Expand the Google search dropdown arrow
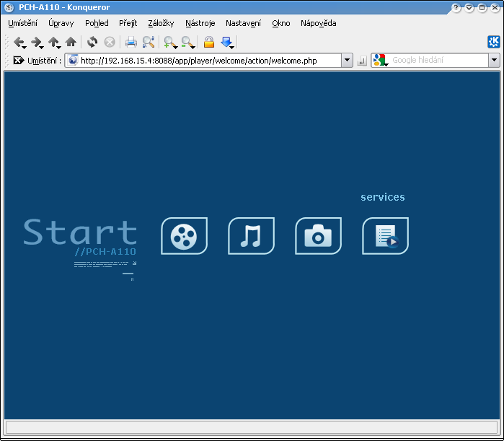Image resolution: width=504 pixels, height=441 pixels. (494, 60)
